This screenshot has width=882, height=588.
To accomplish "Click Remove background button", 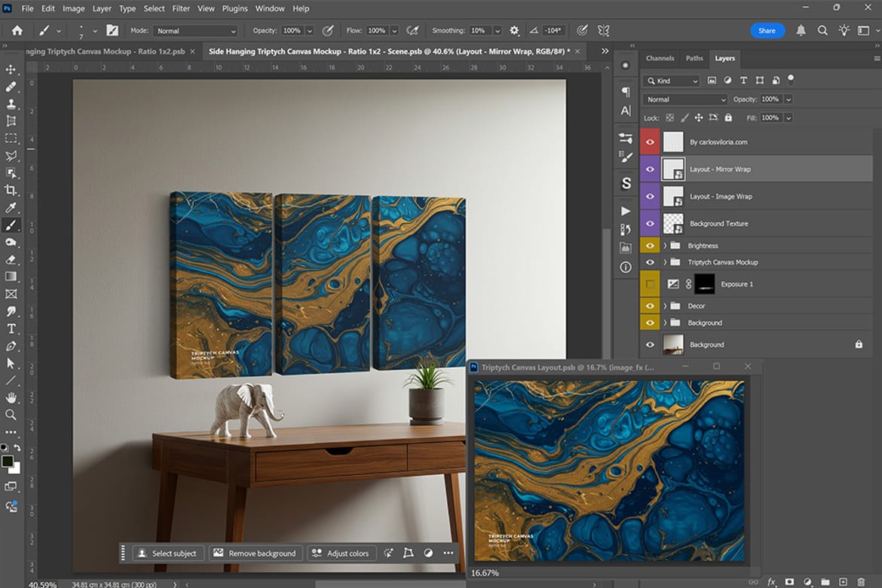I will (x=256, y=553).
